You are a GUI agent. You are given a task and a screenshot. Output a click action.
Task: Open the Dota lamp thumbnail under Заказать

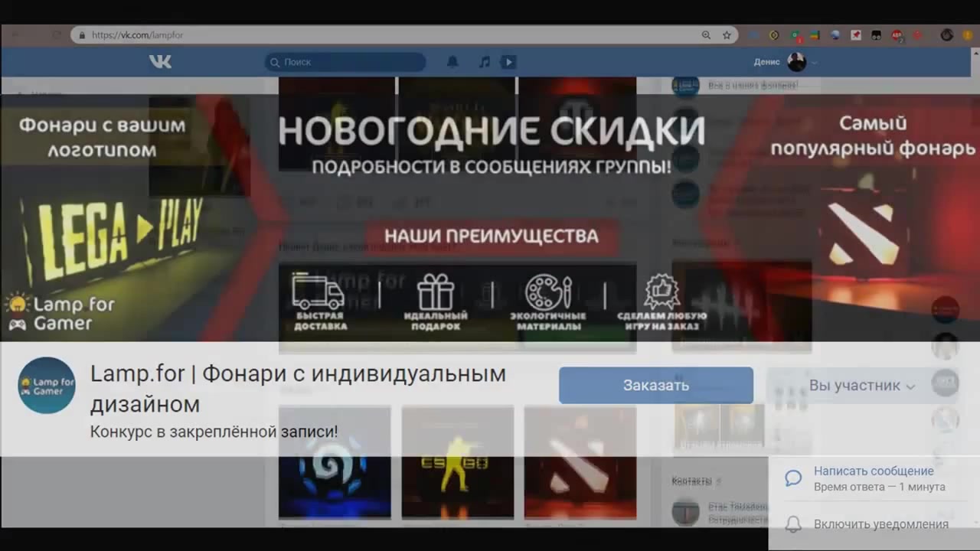click(580, 462)
